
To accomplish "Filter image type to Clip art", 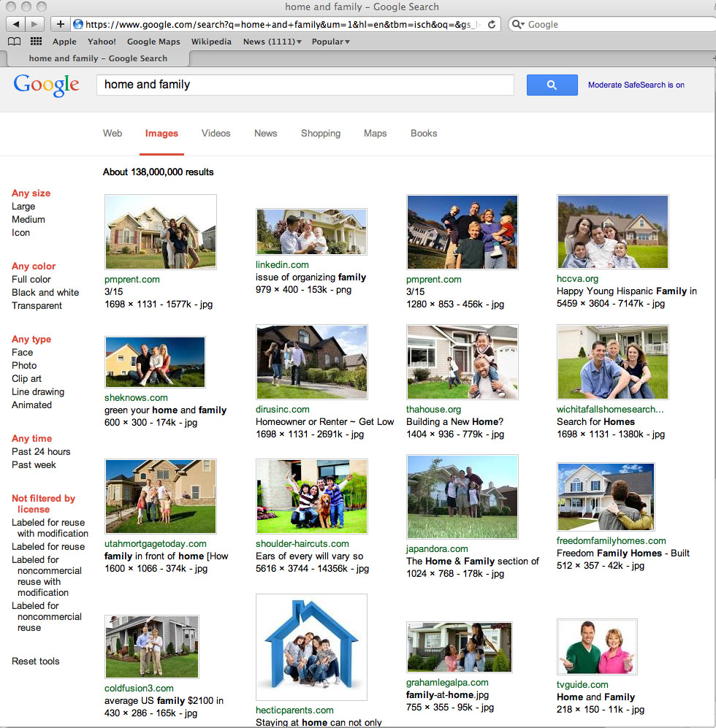I will point(26,378).
